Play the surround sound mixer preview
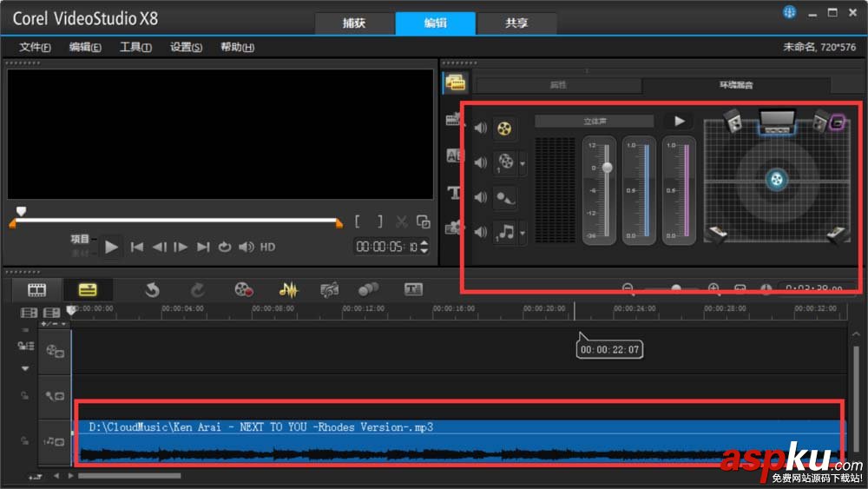 [680, 122]
